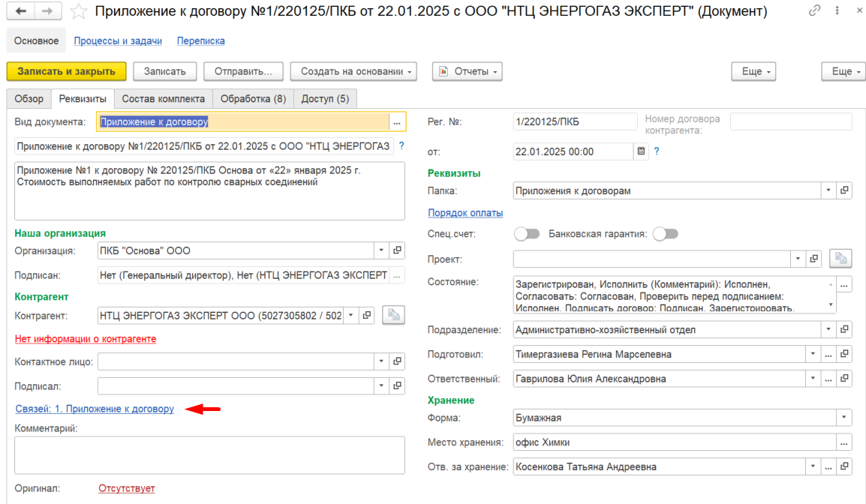Open the Ответственный record icon
This screenshot has height=504, width=866.
(x=844, y=379)
